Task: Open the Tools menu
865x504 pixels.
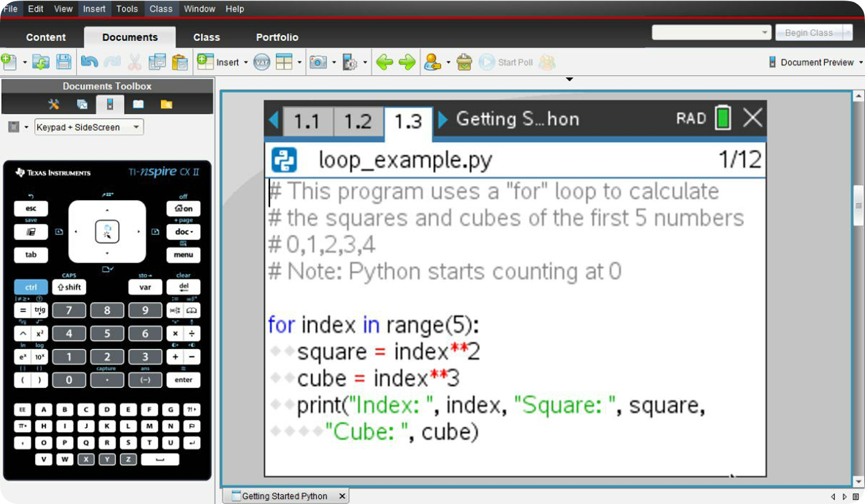Action: coord(126,9)
